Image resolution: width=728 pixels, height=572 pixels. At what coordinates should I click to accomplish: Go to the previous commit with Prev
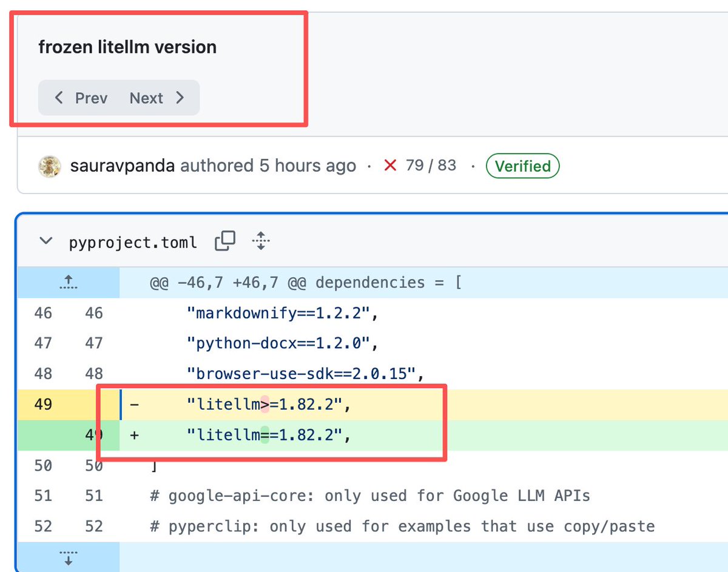point(81,98)
